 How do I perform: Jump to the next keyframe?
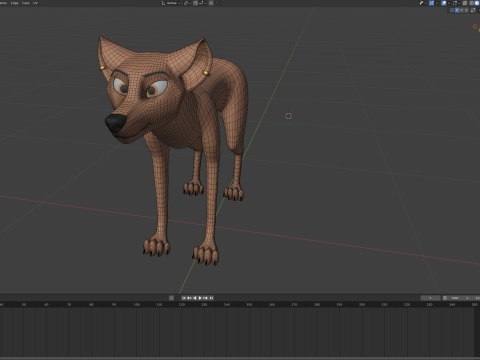coord(205,298)
